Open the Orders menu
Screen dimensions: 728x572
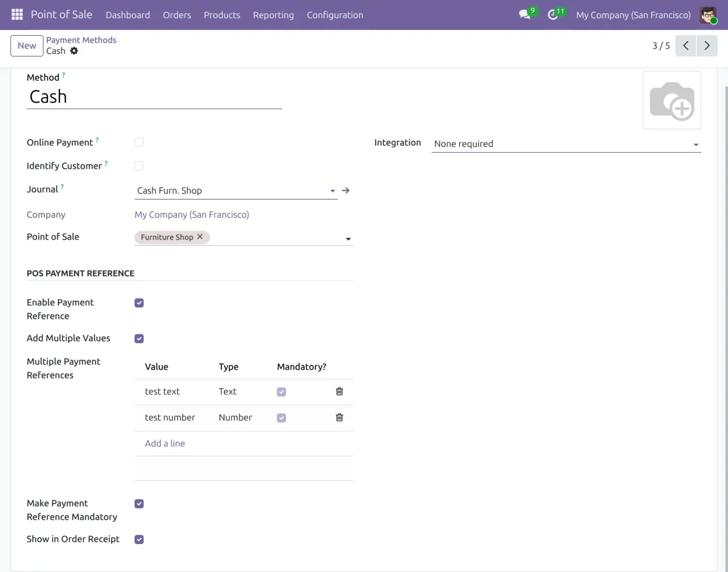pos(177,15)
